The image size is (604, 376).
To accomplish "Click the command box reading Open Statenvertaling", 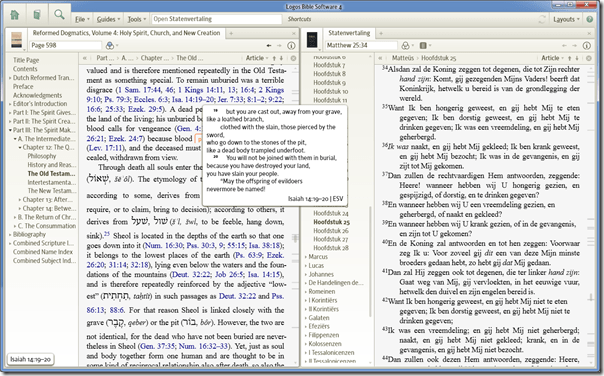I will pyautogui.click(x=216, y=19).
